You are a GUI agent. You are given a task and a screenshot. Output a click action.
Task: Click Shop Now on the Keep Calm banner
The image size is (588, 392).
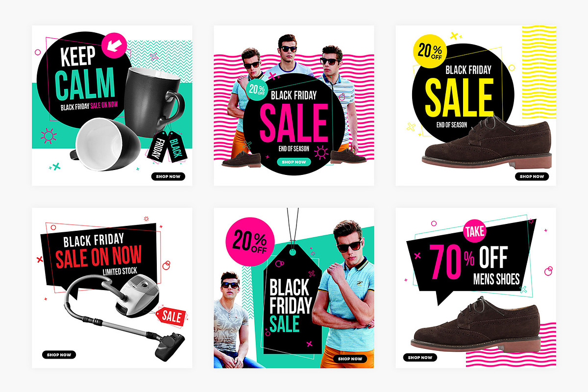[x=168, y=176]
